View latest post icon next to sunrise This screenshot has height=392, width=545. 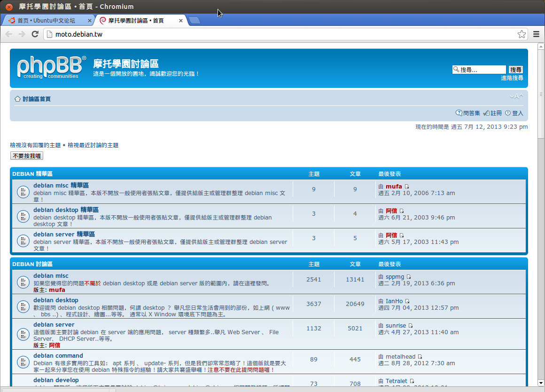point(411,326)
